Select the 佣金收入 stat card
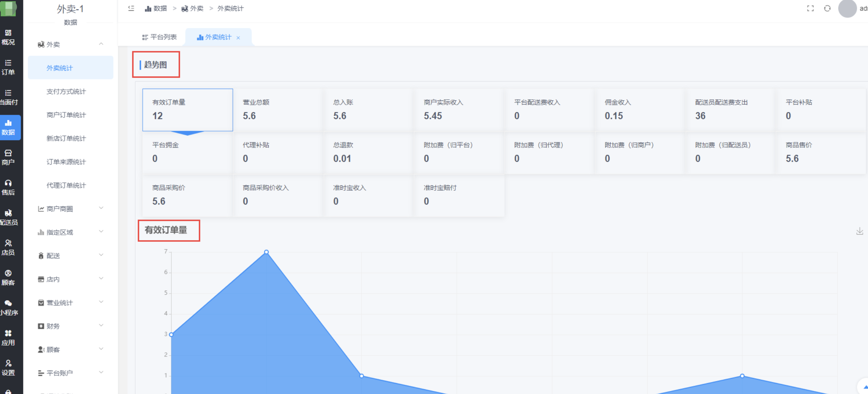This screenshot has height=394, width=868. click(640, 110)
